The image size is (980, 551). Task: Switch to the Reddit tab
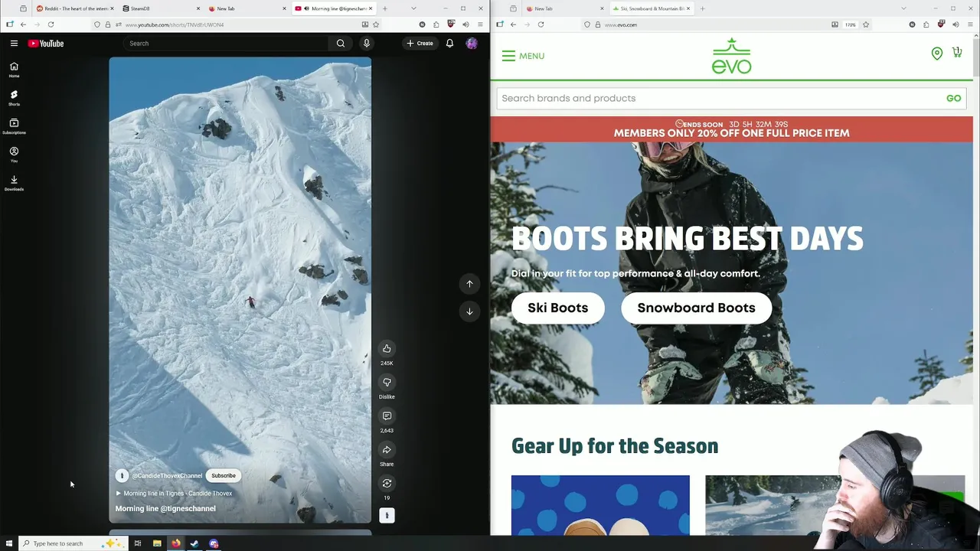coord(74,8)
